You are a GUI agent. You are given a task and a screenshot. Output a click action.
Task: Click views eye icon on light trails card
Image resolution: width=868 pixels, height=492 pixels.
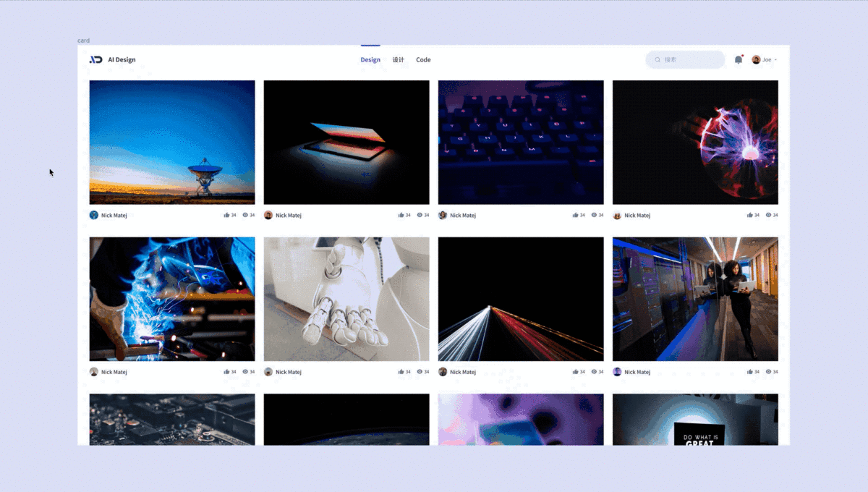point(595,372)
